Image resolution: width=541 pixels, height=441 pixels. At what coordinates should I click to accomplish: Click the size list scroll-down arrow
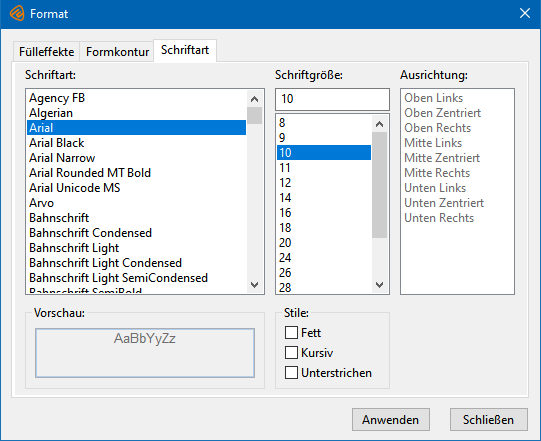(x=380, y=285)
